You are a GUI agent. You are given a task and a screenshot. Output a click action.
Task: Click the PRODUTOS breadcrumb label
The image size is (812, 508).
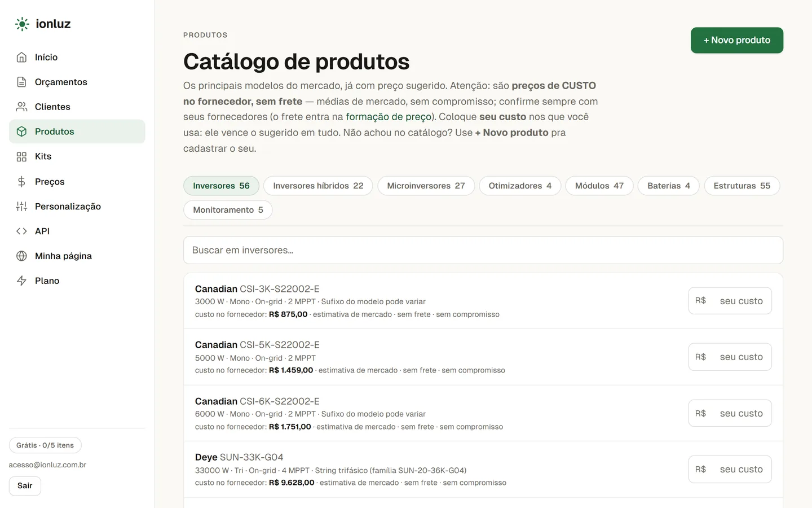point(205,35)
